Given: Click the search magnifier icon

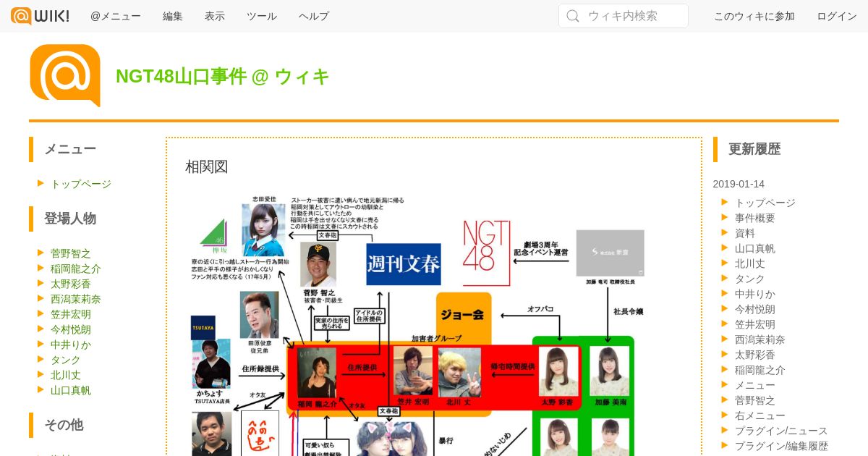Looking at the screenshot, I should point(573,16).
